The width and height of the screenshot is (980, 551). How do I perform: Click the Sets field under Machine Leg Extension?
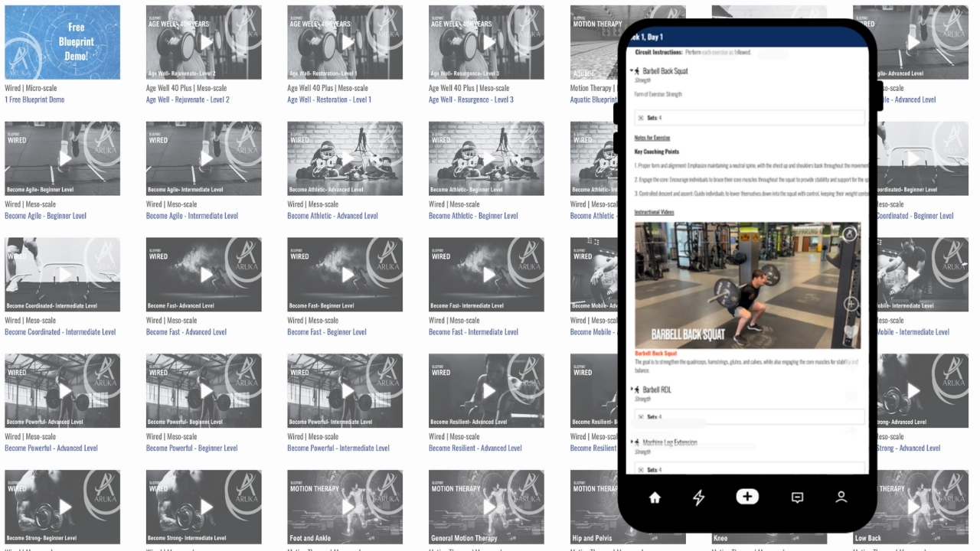click(x=750, y=469)
